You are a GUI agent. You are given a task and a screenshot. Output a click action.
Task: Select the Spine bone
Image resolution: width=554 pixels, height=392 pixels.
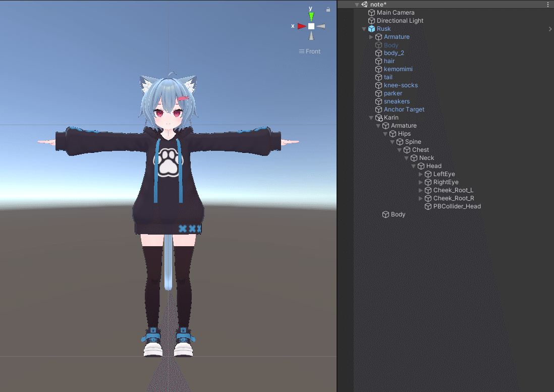(413, 142)
